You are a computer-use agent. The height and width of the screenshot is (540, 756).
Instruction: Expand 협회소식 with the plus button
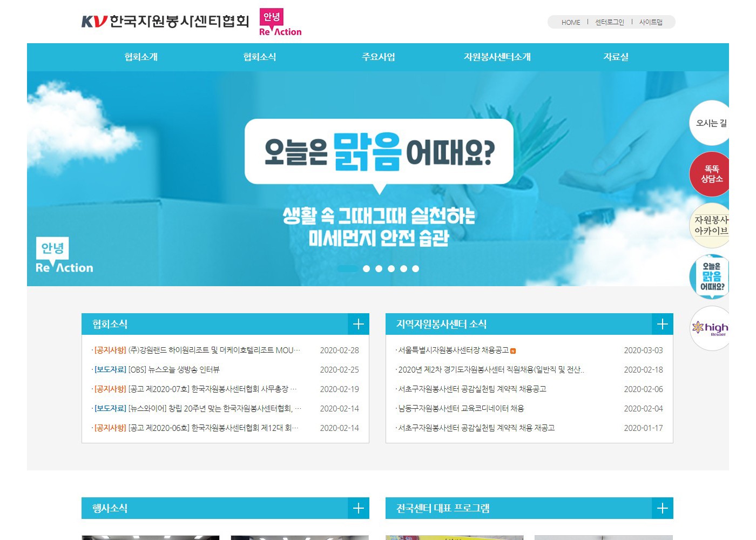(358, 324)
